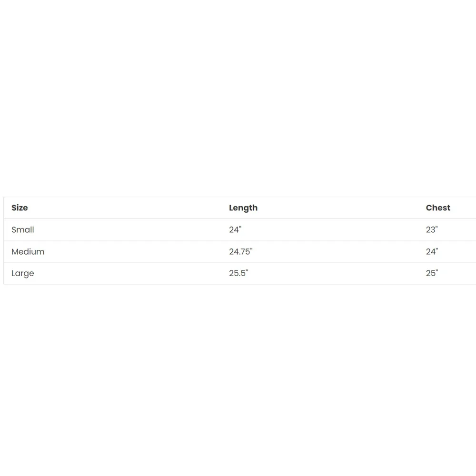Click the bold Size heading text

pyautogui.click(x=20, y=208)
